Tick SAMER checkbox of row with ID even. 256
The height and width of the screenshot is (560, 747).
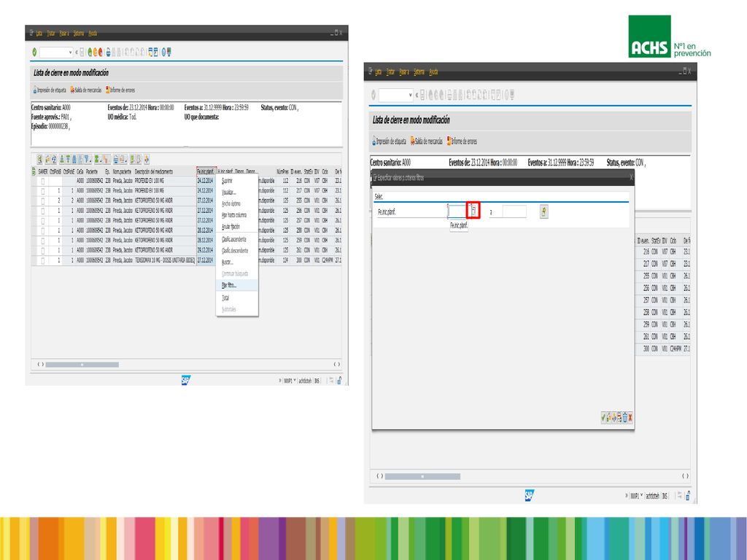click(x=43, y=211)
